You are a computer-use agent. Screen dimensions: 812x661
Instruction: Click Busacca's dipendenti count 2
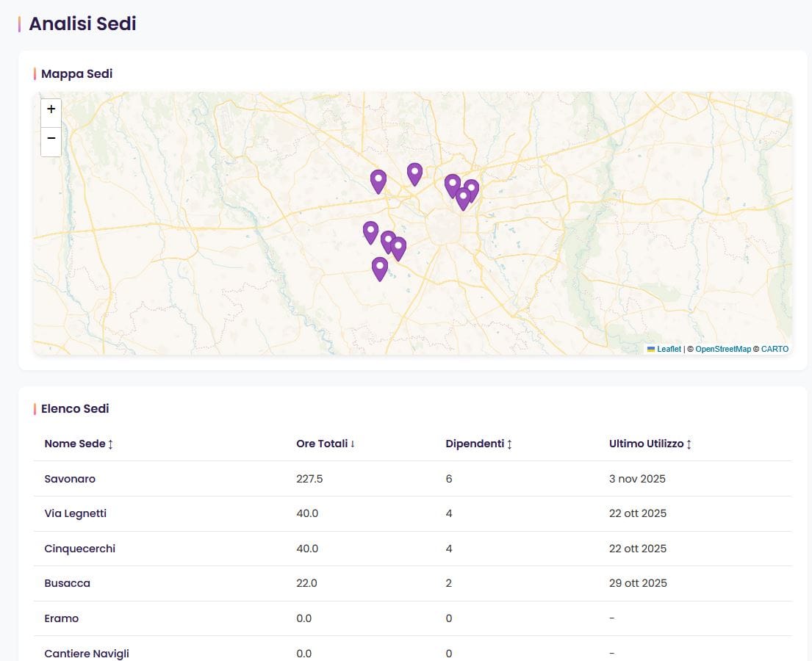pyautogui.click(x=448, y=583)
